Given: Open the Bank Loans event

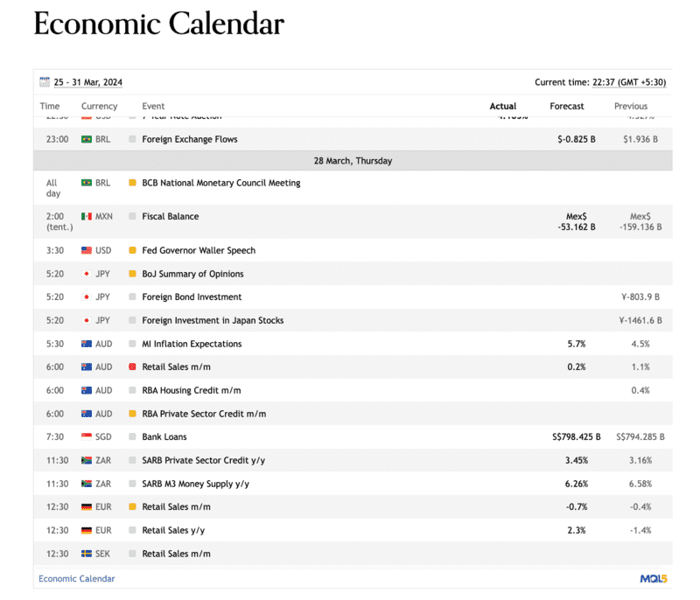Looking at the screenshot, I should (x=164, y=436).
